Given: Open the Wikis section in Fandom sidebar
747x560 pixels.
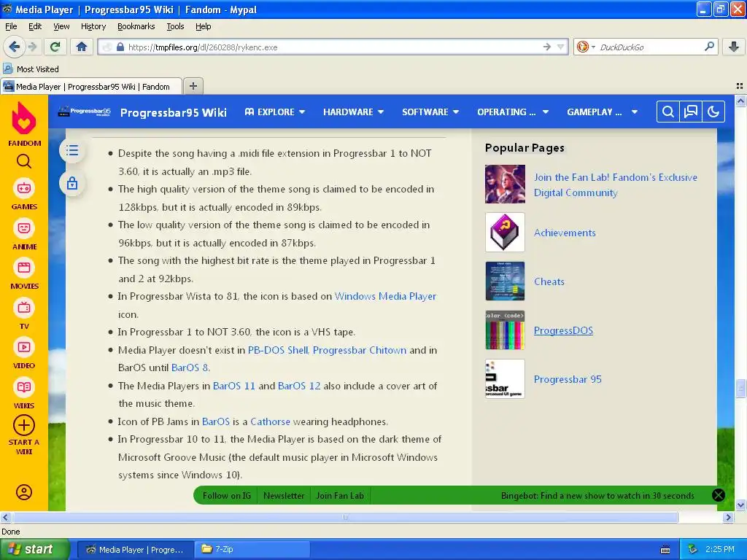Looking at the screenshot, I should click(24, 394).
